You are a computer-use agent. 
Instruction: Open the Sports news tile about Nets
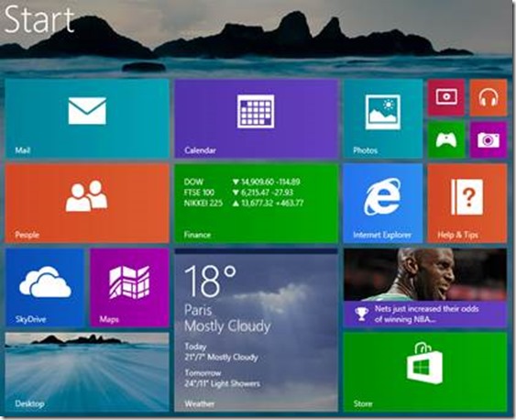(x=425, y=288)
